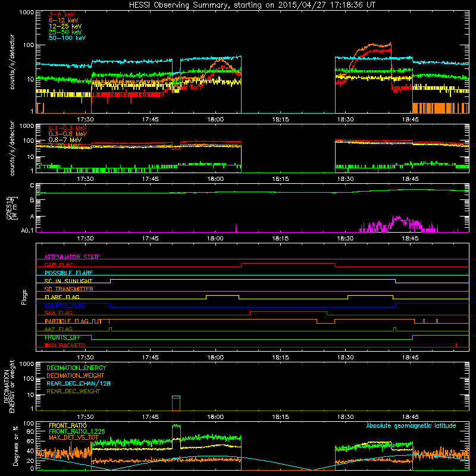The width and height of the screenshot is (476, 476).
Task: Select the red 3-6 keV legend label
Action: click(x=61, y=14)
